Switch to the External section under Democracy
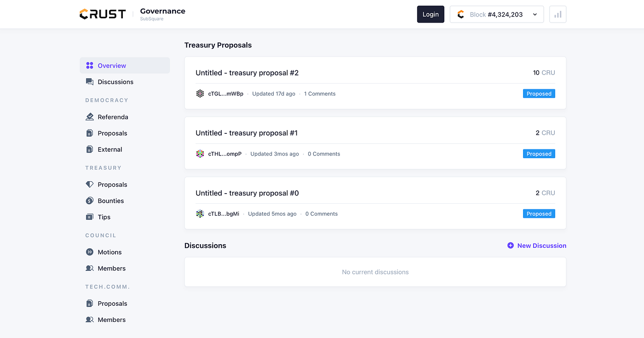The image size is (644, 338). pyautogui.click(x=109, y=149)
